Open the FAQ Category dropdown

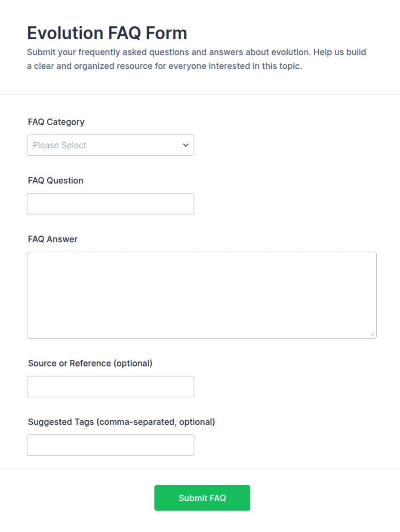pos(111,145)
